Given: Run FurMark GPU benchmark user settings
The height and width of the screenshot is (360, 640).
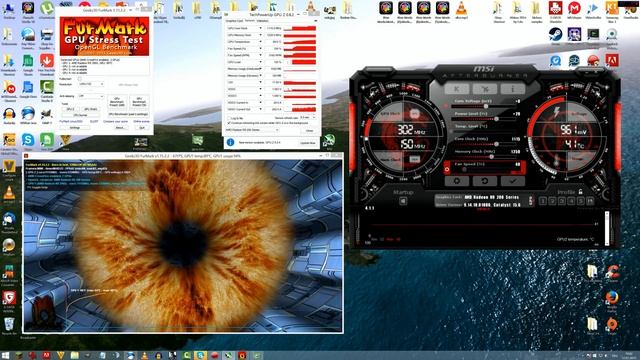Looking at the screenshot, I should pyautogui.click(x=128, y=114).
